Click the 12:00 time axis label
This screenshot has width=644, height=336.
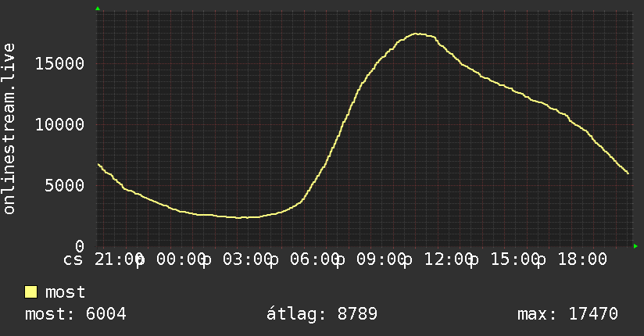pos(449,259)
